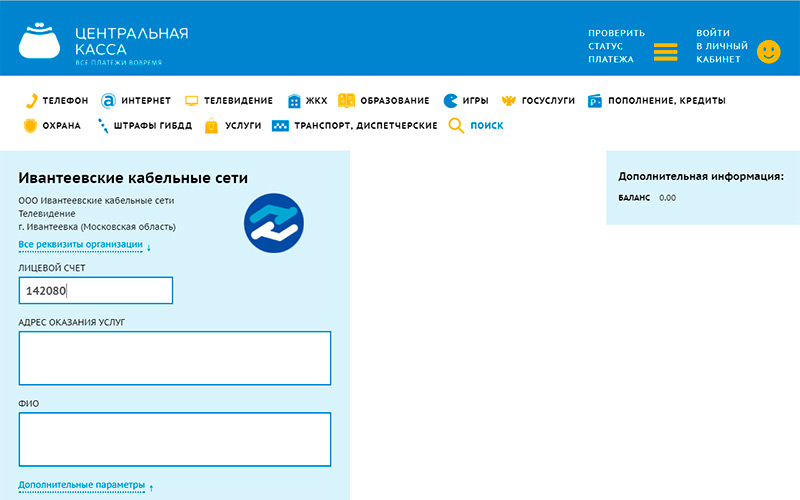800x500 pixels.
Task: Click the Ивантеевские кабельные сети round logo
Action: coord(273,223)
